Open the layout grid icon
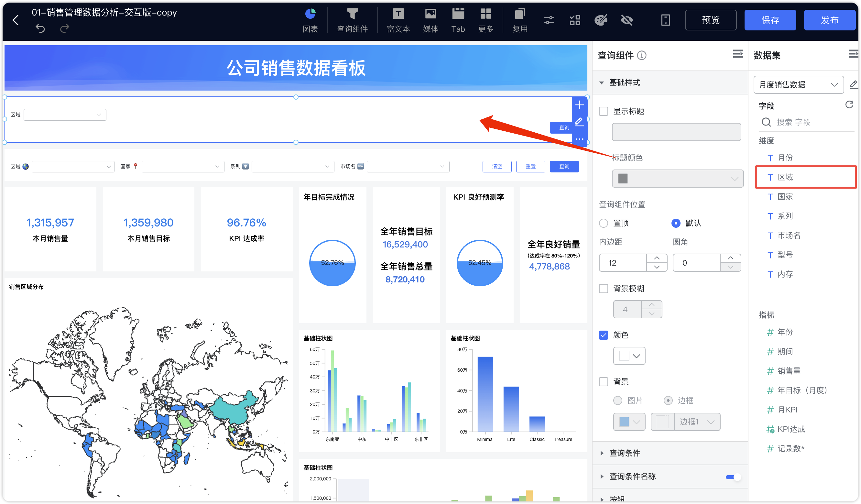 [x=575, y=20]
